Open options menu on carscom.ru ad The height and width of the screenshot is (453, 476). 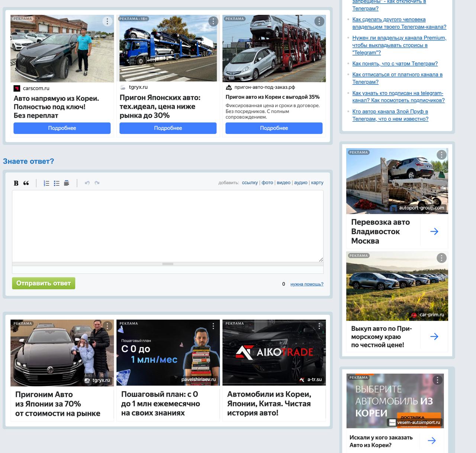click(x=107, y=21)
